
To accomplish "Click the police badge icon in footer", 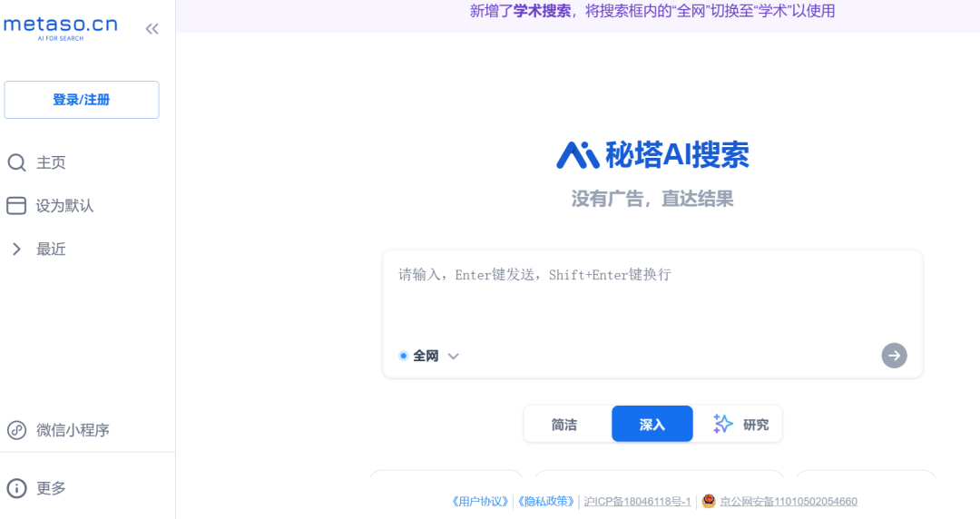I will point(709,501).
